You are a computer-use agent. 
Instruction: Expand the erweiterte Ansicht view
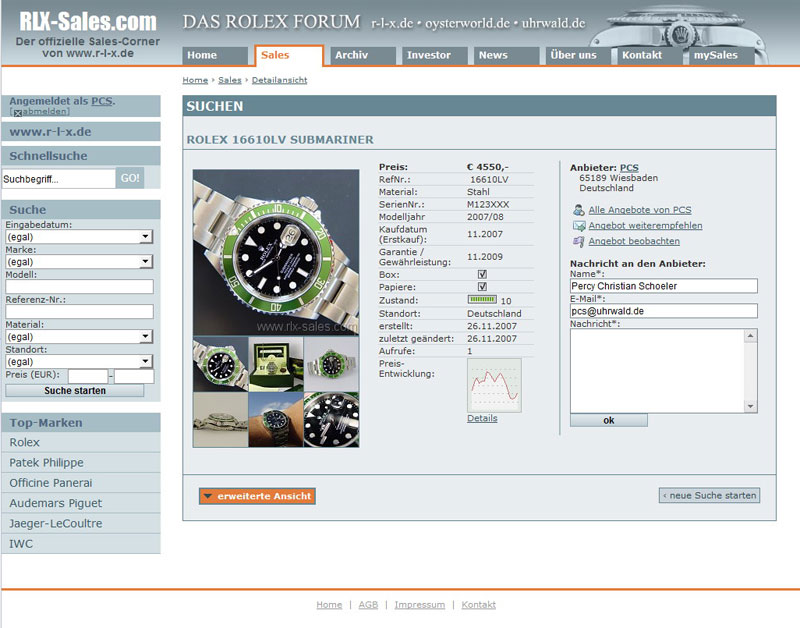[x=257, y=496]
